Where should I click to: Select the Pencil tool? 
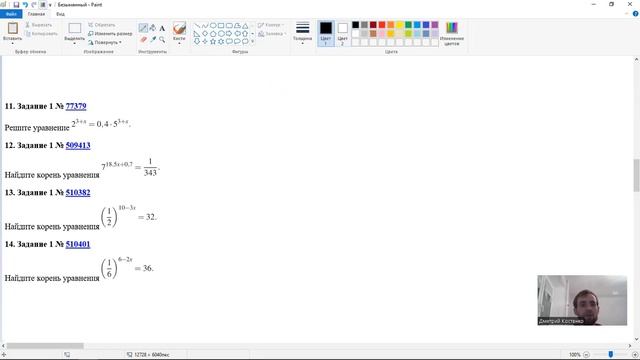pyautogui.click(x=143, y=28)
